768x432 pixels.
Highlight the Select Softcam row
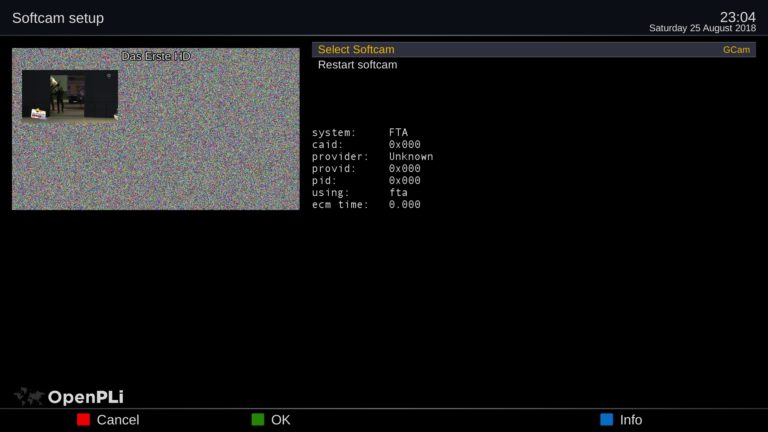click(x=534, y=49)
